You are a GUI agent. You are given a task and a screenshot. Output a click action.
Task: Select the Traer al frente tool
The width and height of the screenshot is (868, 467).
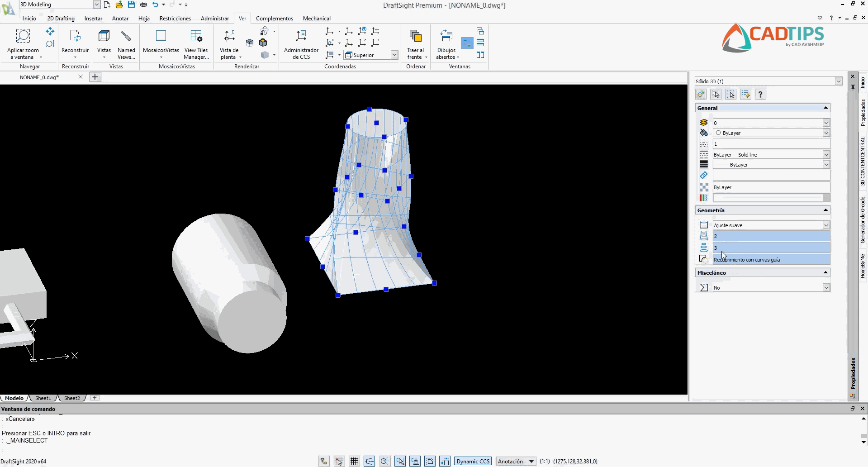coord(415,43)
